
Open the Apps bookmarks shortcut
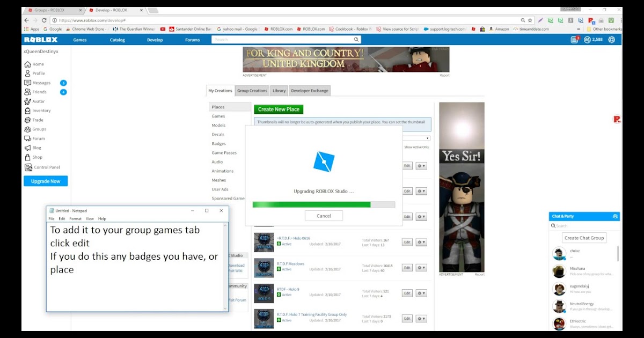pos(32,29)
